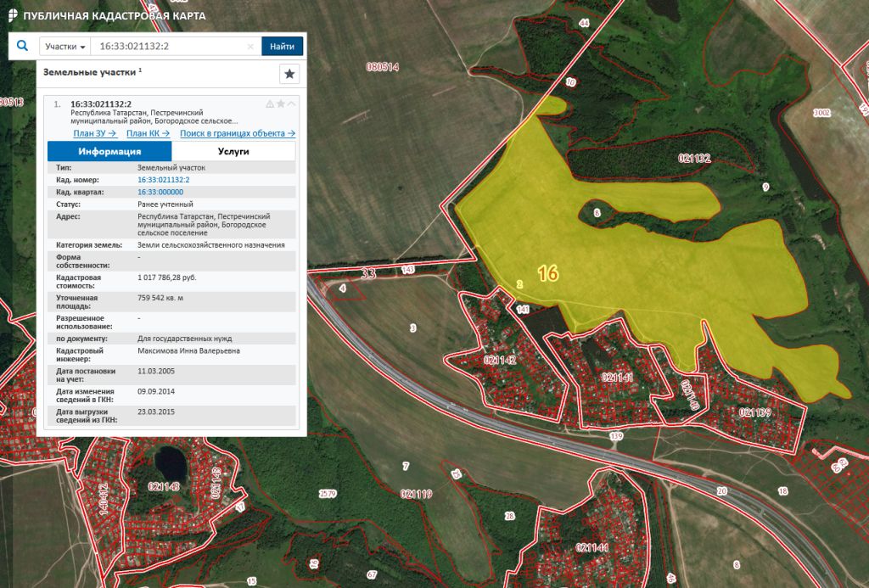Image resolution: width=869 pixels, height=588 pixels.
Task: Collapse the result card with chevron
Action: pos(292,104)
